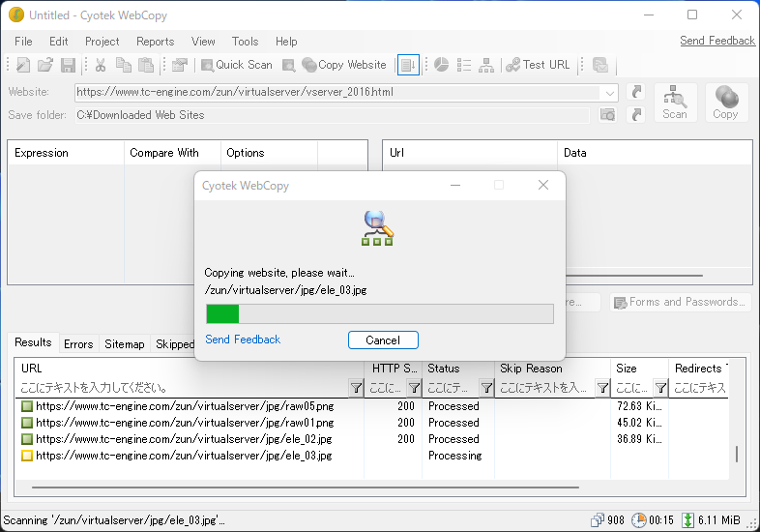760x532 pixels.
Task: Switch to the Skipped tab
Action: [x=174, y=343]
